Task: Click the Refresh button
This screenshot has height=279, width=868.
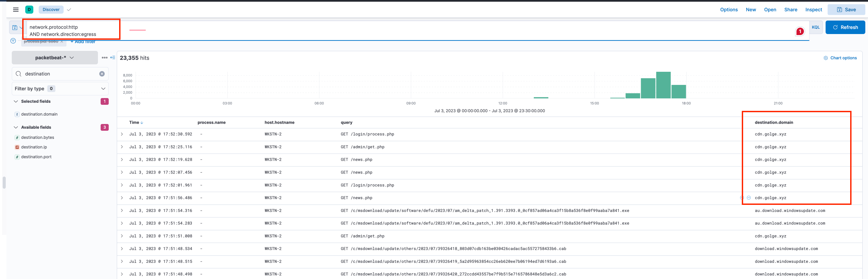Action: [845, 27]
